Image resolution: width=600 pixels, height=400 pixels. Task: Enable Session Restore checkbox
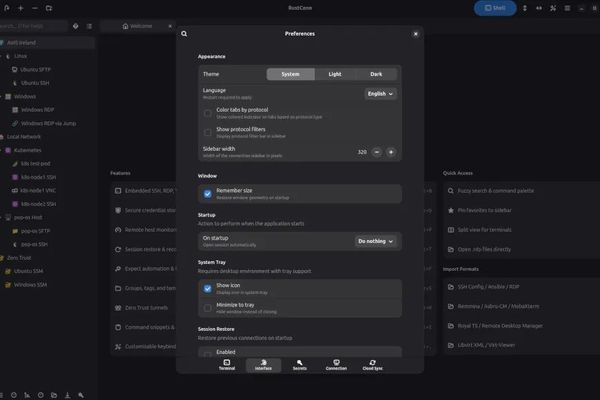(208, 354)
